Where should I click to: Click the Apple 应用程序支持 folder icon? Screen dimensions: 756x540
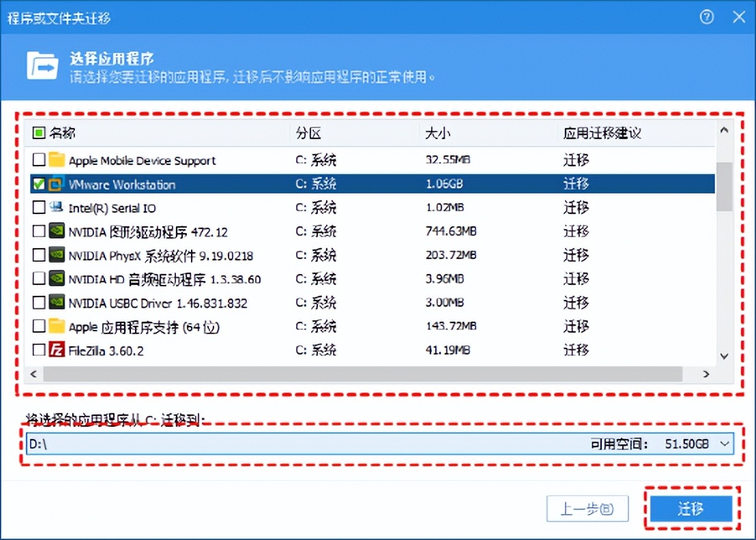point(57,327)
